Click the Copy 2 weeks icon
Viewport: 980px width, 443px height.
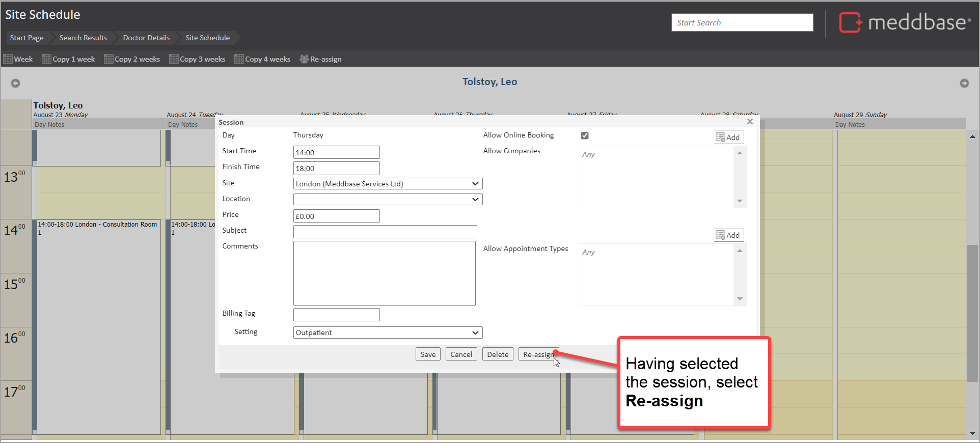point(108,59)
